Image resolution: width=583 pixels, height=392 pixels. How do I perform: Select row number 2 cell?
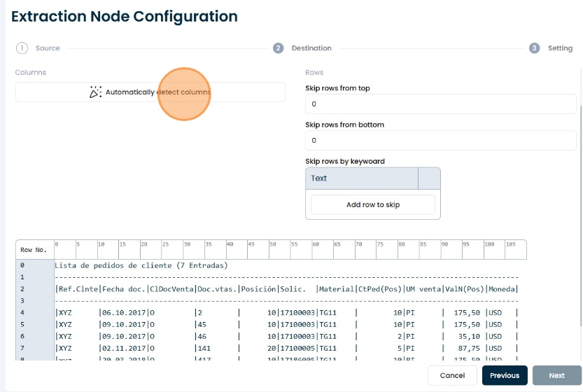pos(35,289)
